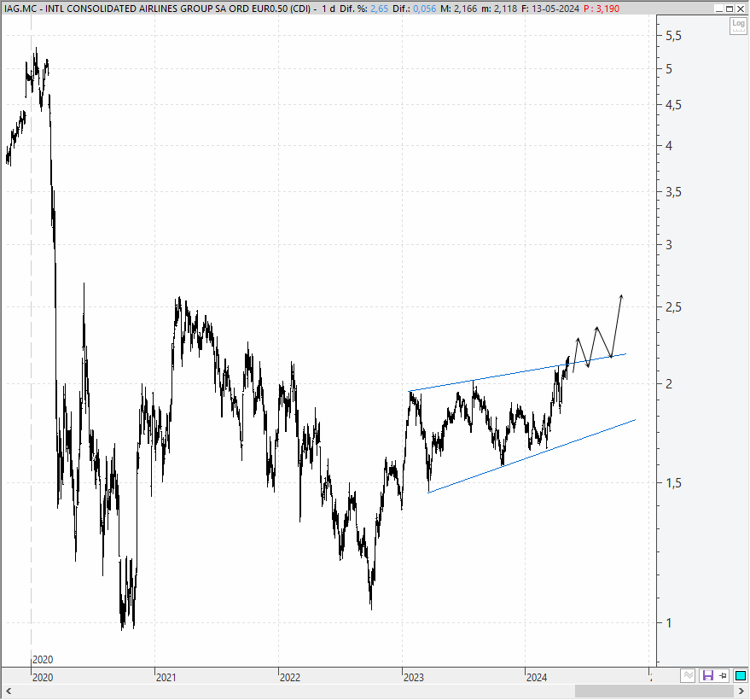Click the 2023 label on time axis
Screen dimensions: 750x700
click(413, 678)
